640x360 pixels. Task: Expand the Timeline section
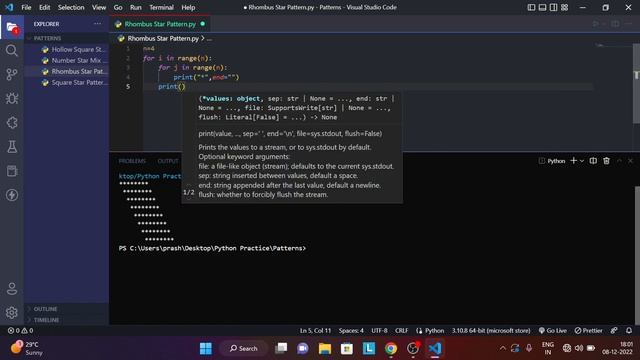click(x=66, y=320)
